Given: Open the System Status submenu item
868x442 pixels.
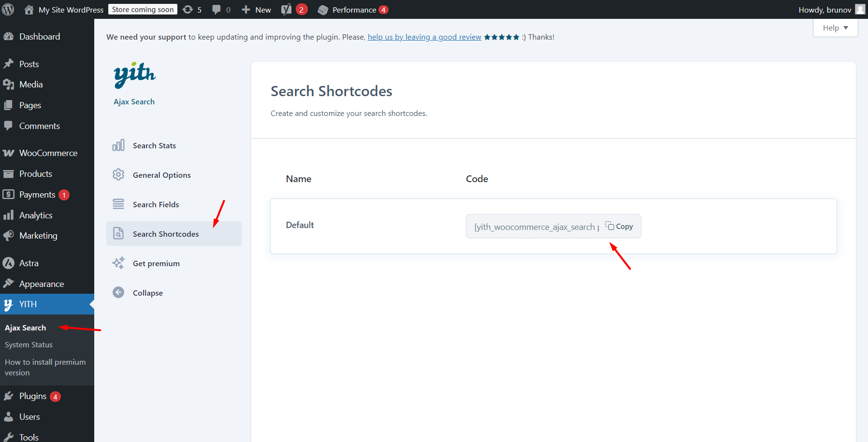Looking at the screenshot, I should 29,344.
